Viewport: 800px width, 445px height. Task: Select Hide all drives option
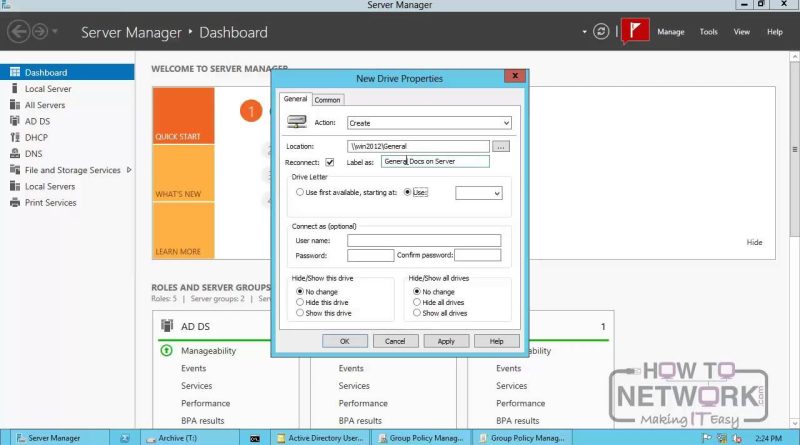click(x=417, y=302)
